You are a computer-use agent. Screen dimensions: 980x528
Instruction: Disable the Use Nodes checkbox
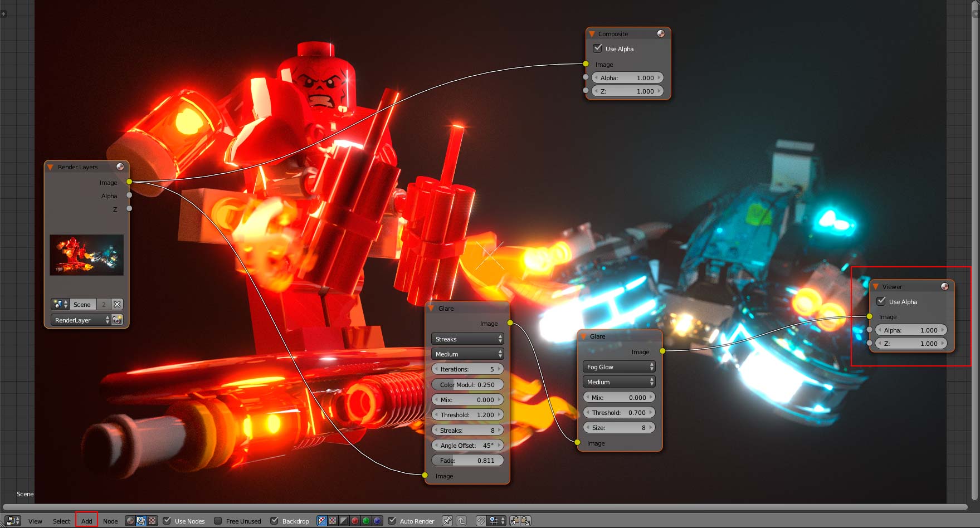167,521
